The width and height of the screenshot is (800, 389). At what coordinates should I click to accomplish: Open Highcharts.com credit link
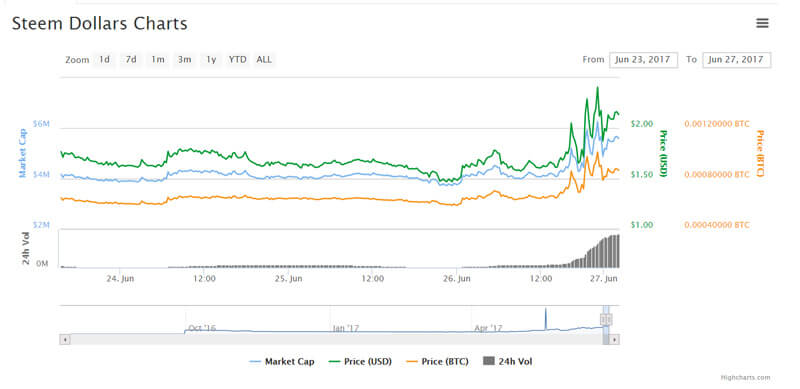(745, 378)
